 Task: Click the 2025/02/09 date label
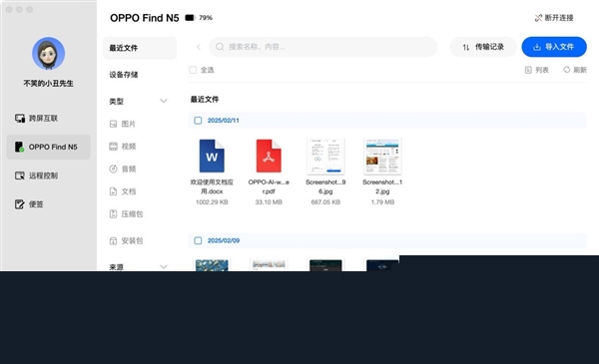point(224,240)
